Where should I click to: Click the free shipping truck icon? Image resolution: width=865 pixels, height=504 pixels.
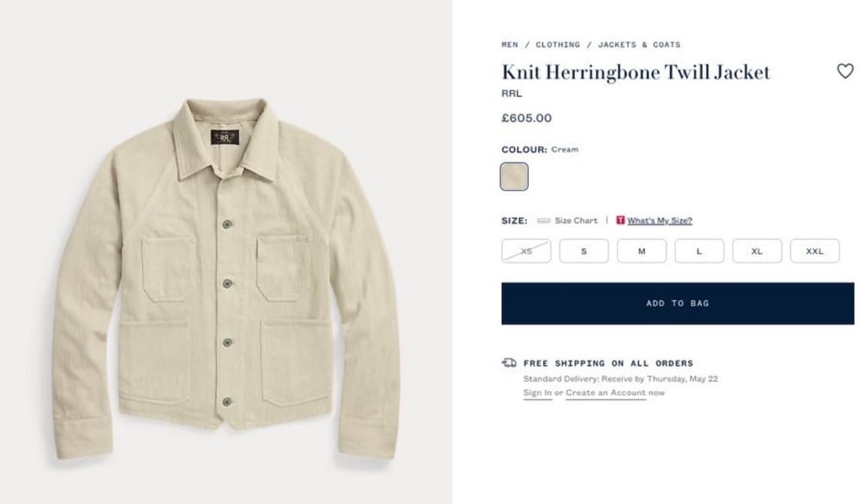pyautogui.click(x=509, y=363)
